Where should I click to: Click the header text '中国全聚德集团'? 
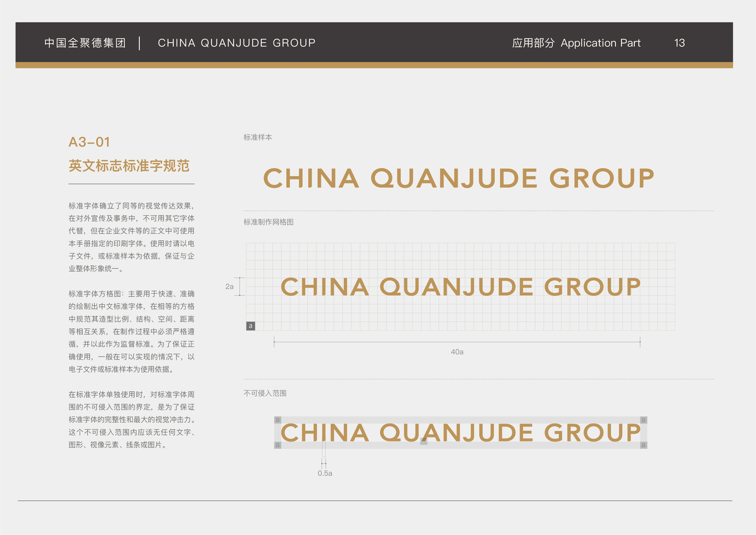85,43
